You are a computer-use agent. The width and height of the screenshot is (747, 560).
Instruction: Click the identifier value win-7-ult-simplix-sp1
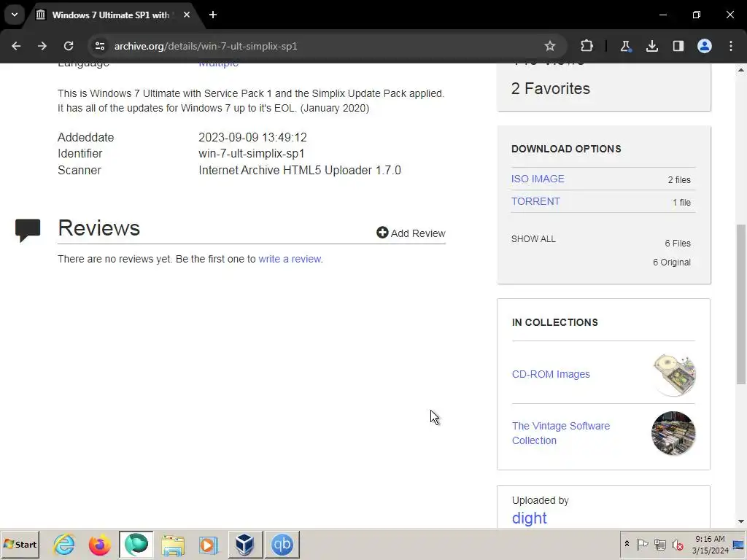[x=251, y=154]
